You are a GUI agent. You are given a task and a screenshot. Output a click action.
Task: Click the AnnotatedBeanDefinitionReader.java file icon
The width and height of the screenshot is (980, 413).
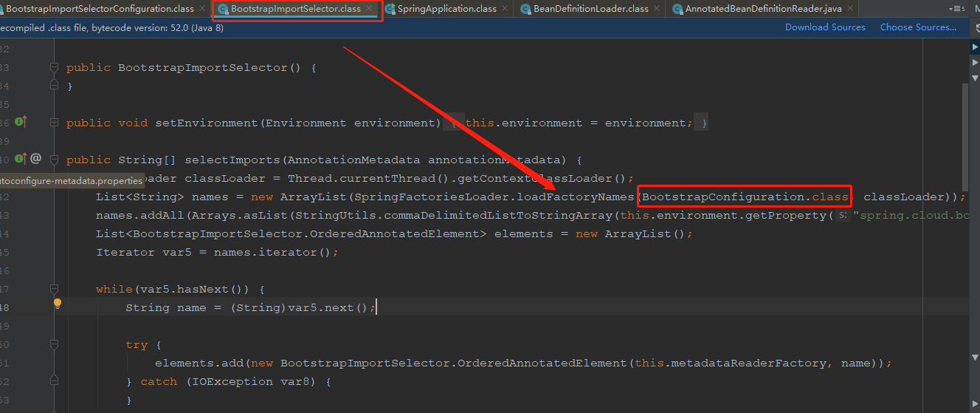pyautogui.click(x=677, y=9)
